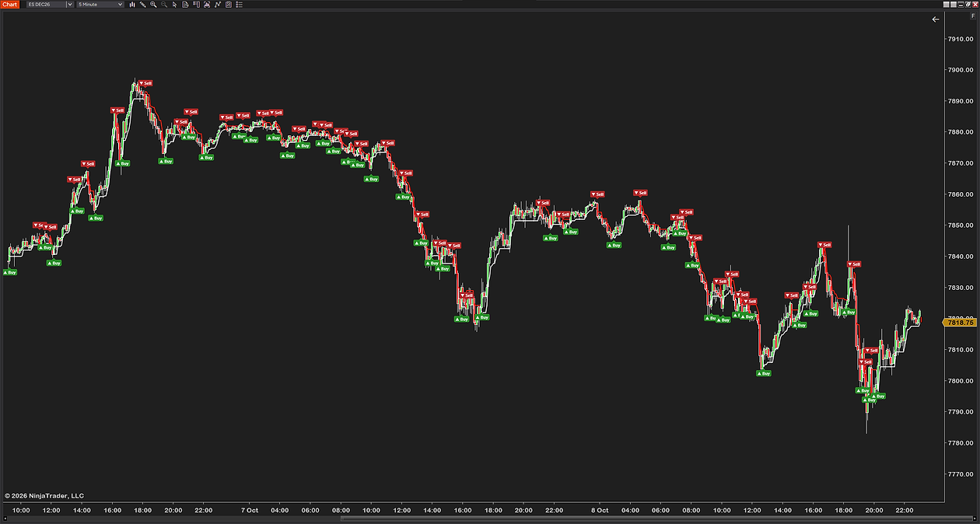980x524 pixels.
Task: Open the ES DEC26 instrument dropdown
Action: click(50, 5)
